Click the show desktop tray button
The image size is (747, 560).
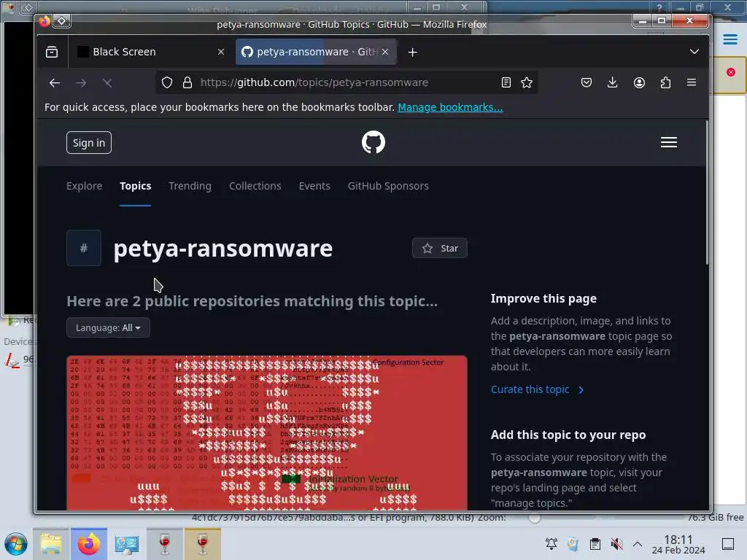point(728,544)
